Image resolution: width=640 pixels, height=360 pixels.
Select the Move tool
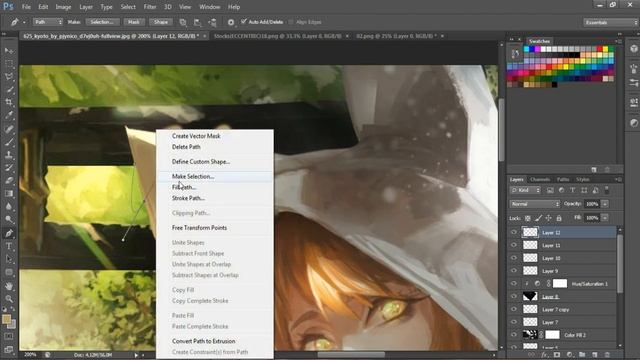(x=9, y=51)
